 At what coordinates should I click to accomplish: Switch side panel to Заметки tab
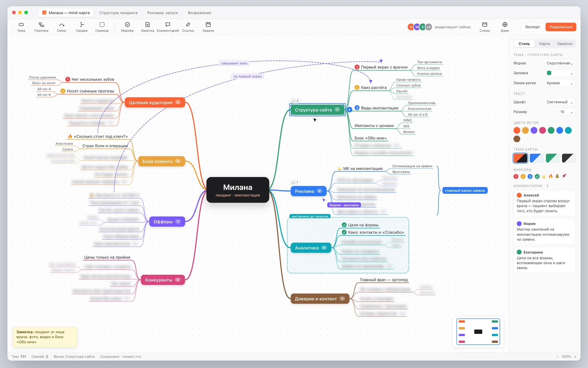tap(565, 44)
